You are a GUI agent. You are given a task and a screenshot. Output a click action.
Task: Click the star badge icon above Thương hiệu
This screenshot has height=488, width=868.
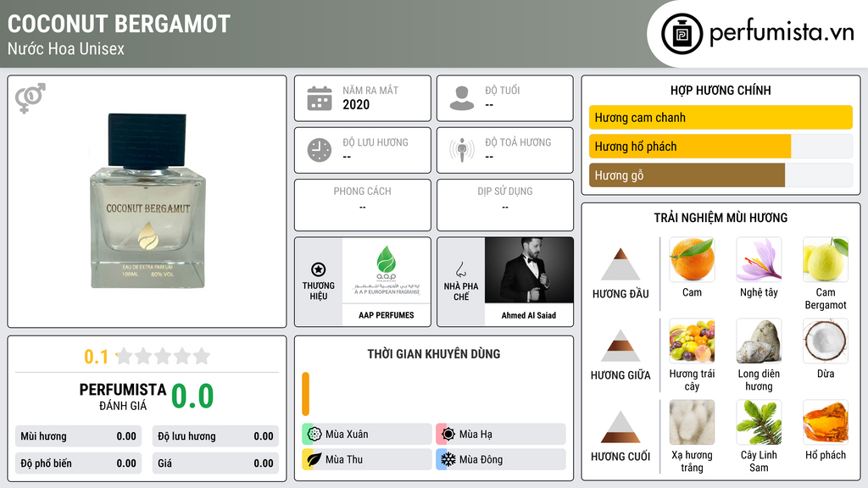[319, 269]
